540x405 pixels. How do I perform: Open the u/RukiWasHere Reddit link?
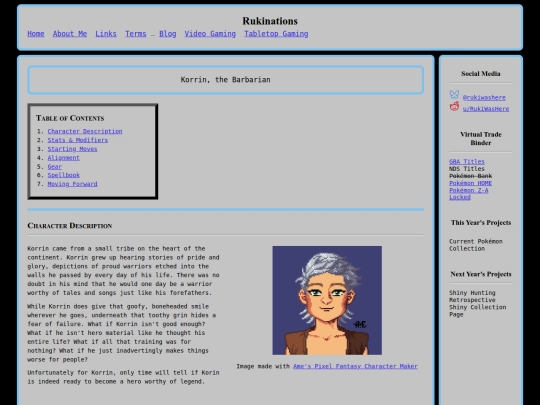(x=486, y=109)
